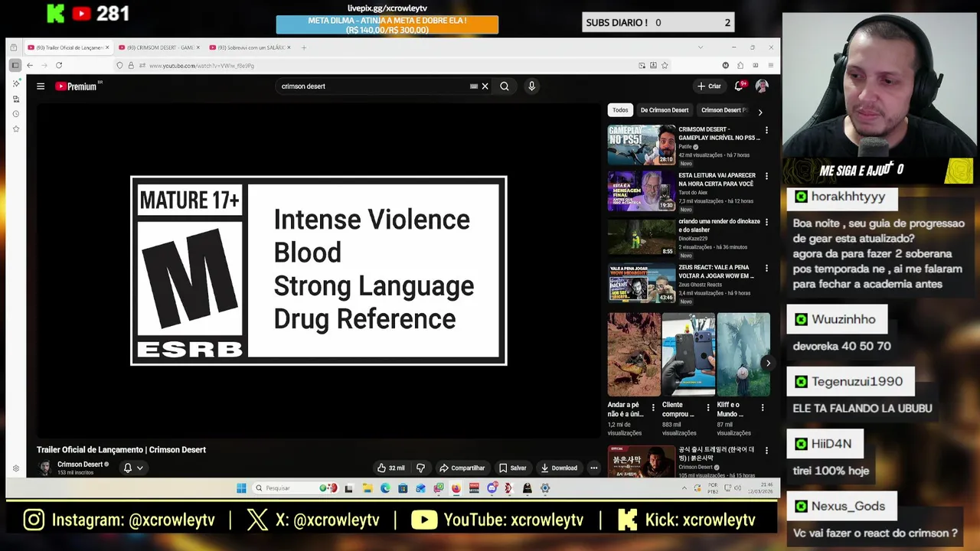Download the video with Download button
Image resolution: width=980 pixels, height=551 pixels.
559,468
